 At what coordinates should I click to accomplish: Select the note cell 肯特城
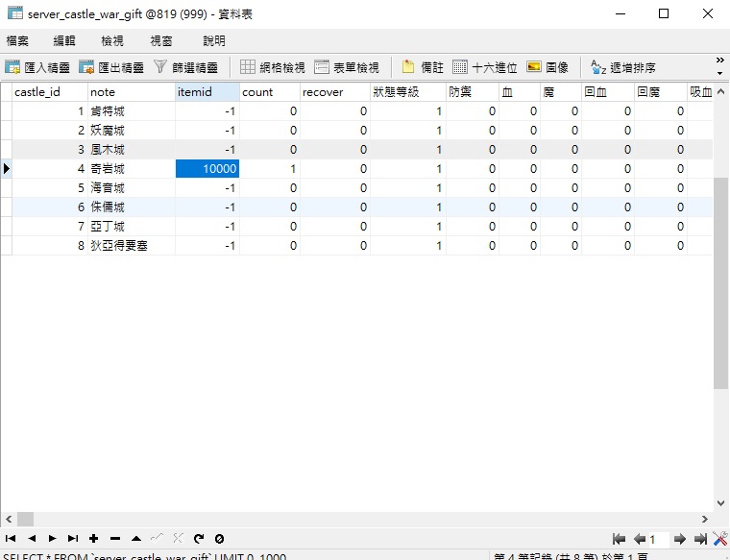click(x=132, y=111)
